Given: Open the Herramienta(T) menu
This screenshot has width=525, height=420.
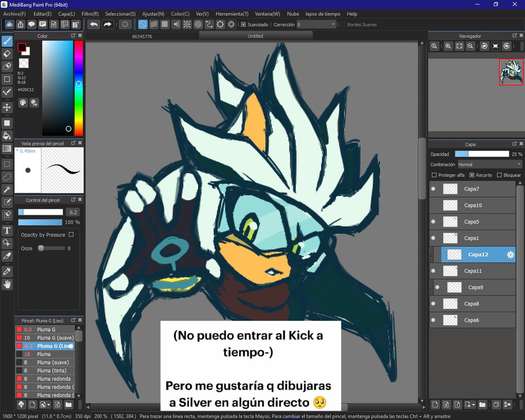Looking at the screenshot, I should coord(232,14).
